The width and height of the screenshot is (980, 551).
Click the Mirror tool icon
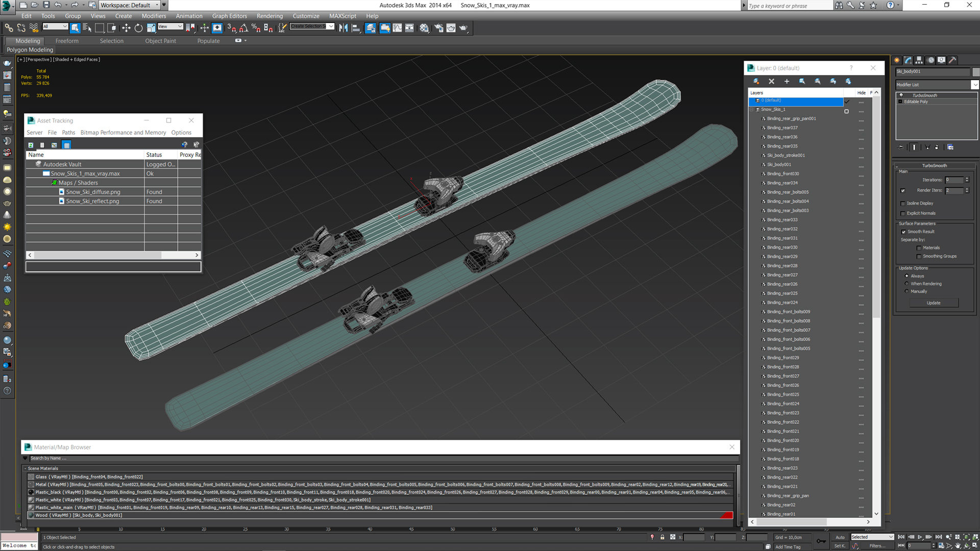[343, 28]
